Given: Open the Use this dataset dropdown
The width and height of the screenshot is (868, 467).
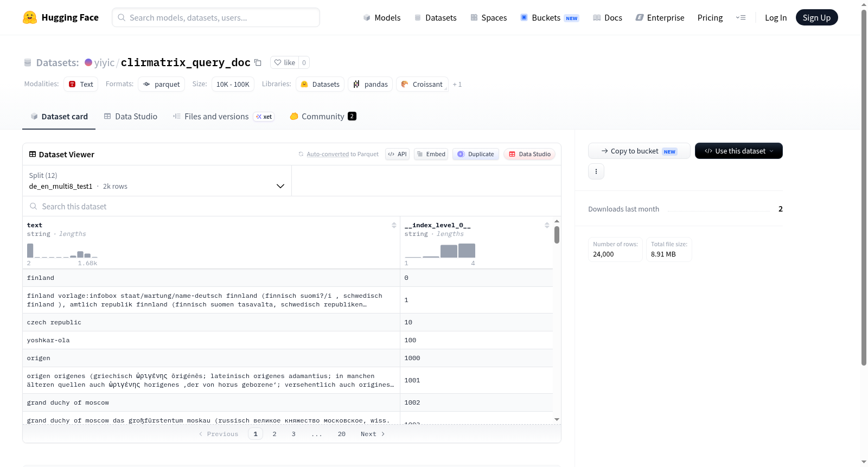Looking at the screenshot, I should 739,151.
